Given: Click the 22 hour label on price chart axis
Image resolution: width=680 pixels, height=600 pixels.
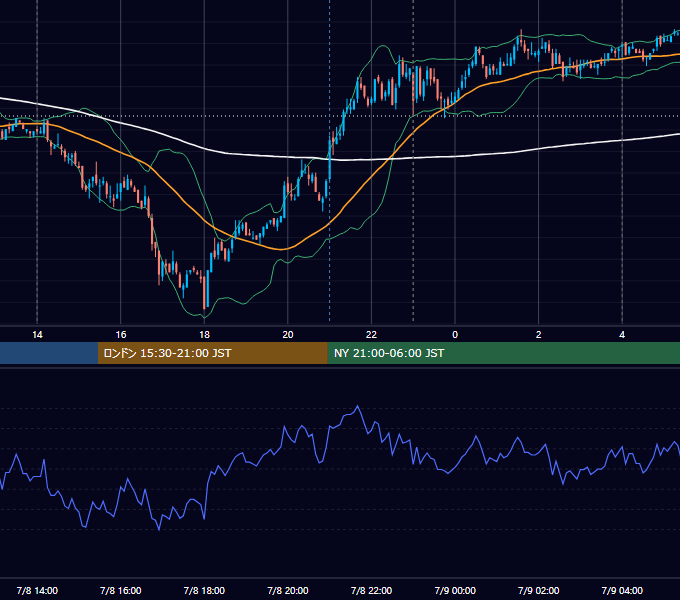Looking at the screenshot, I should pyautogui.click(x=371, y=335).
